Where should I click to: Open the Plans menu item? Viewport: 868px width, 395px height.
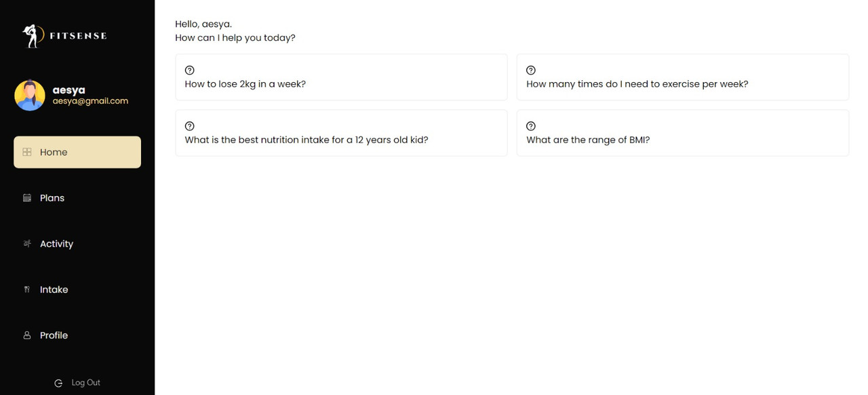click(x=77, y=198)
